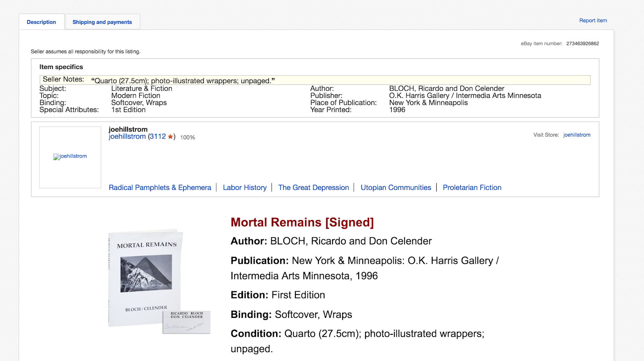Click the Mortal Remains [Signed] heading

tap(302, 222)
